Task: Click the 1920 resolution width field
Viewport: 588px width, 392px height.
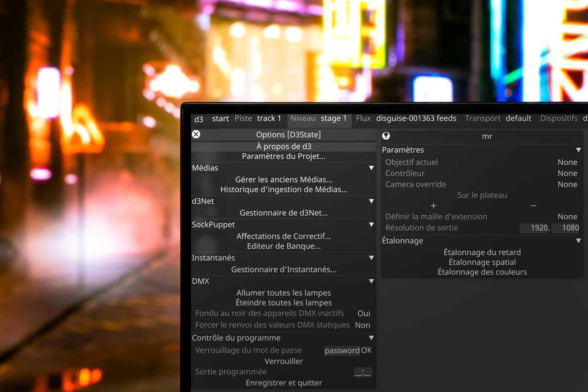Action: (535, 228)
